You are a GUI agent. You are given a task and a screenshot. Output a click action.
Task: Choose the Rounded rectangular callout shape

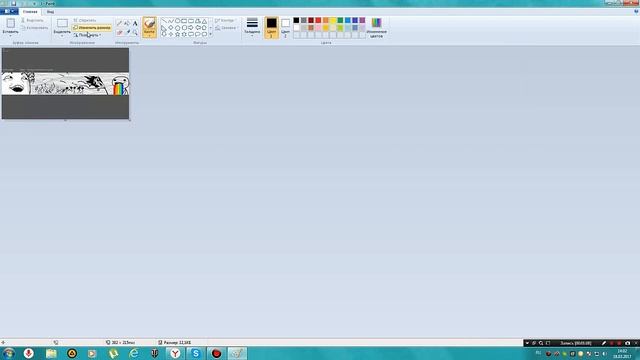click(x=191, y=34)
